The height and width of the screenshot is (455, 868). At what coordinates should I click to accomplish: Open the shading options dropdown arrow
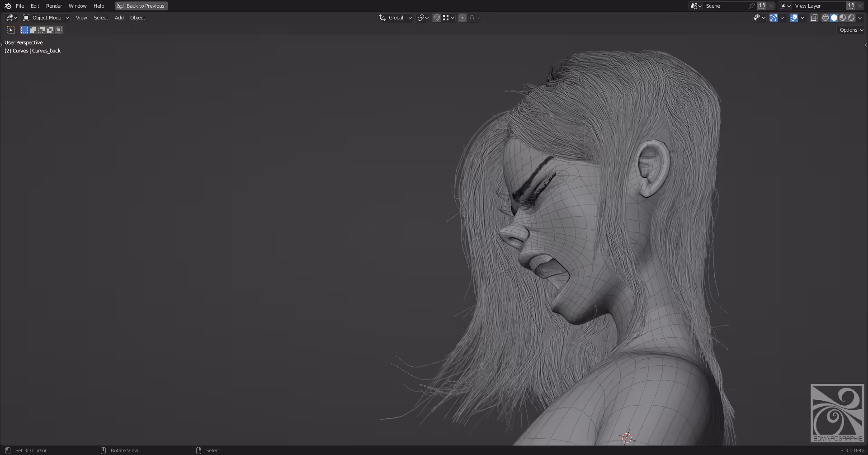coord(860,18)
